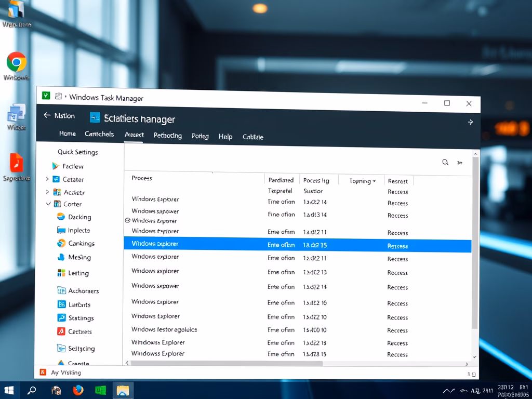The image size is (532, 399).
Task: Open the orange Sagrafire desktop icon
Action: coord(16,163)
